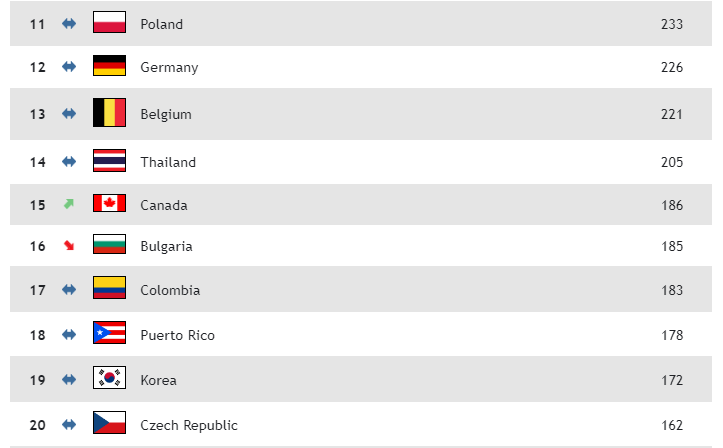This screenshot has height=448, width=723.
Task: Click Poland's blue no-change arrow indicator
Action: pos(69,23)
